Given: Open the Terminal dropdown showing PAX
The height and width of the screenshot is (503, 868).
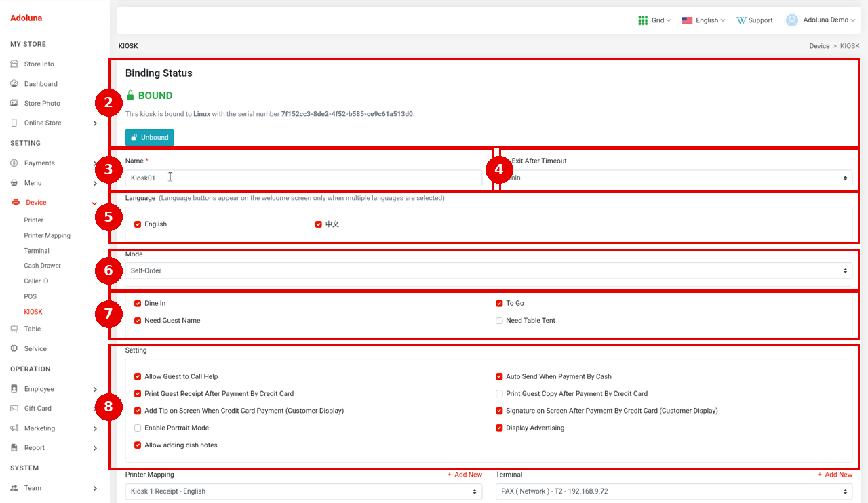Looking at the screenshot, I should [x=674, y=491].
